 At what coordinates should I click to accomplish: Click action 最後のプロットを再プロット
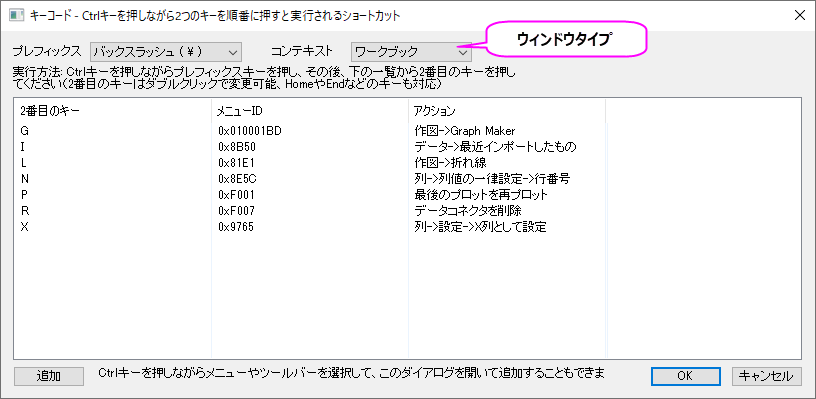[481, 195]
